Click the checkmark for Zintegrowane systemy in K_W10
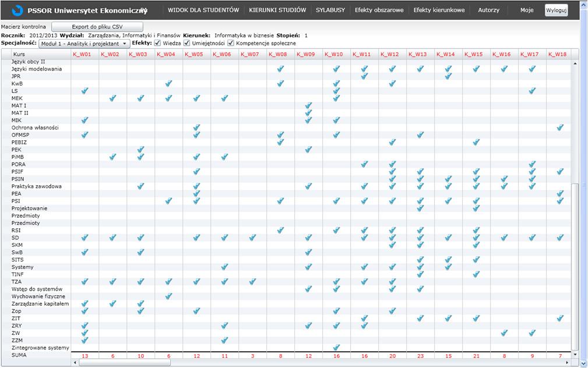This screenshot has width=588, height=368. pyautogui.click(x=336, y=348)
